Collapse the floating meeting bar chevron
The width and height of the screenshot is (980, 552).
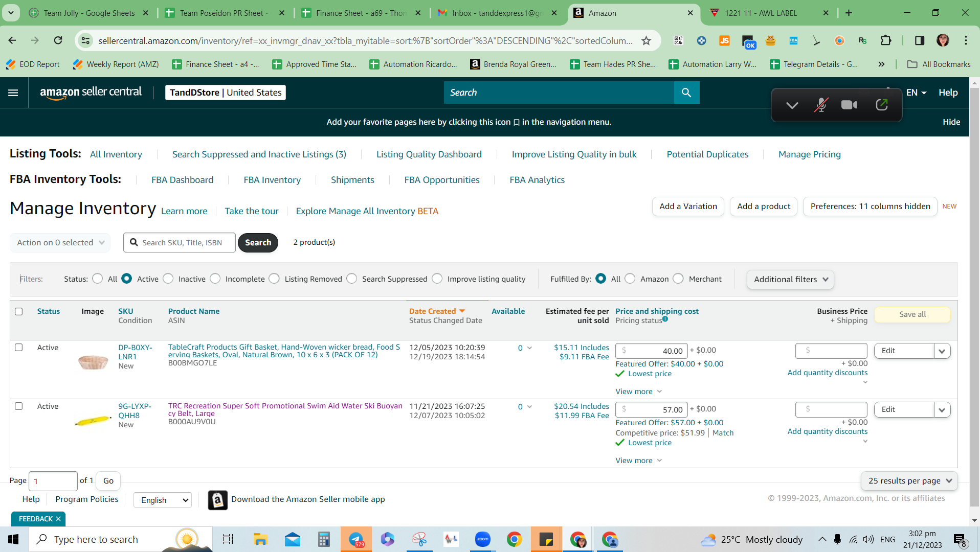[792, 105]
